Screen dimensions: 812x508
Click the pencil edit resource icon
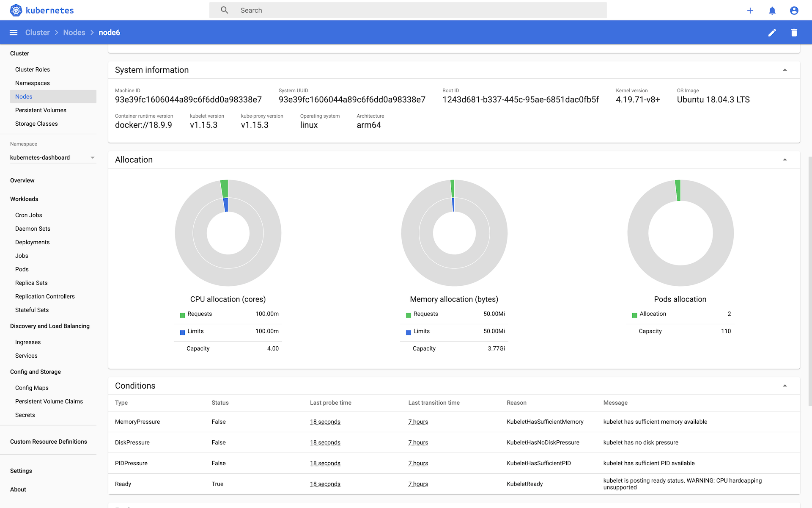(x=772, y=33)
